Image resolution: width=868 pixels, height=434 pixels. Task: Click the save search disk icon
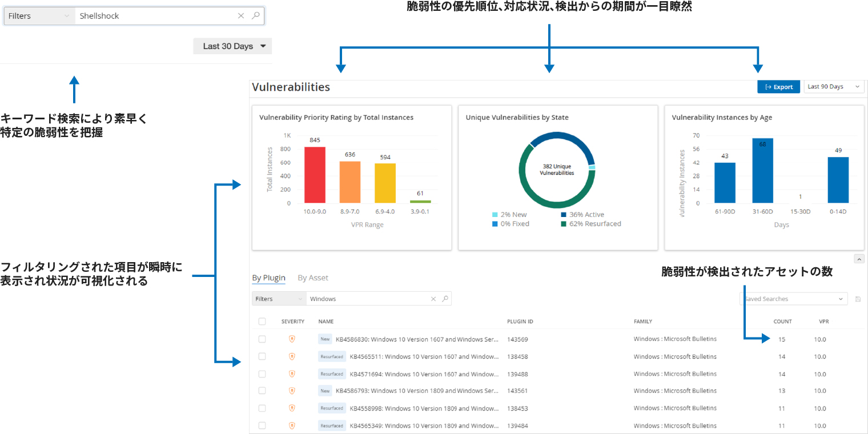pyautogui.click(x=858, y=299)
